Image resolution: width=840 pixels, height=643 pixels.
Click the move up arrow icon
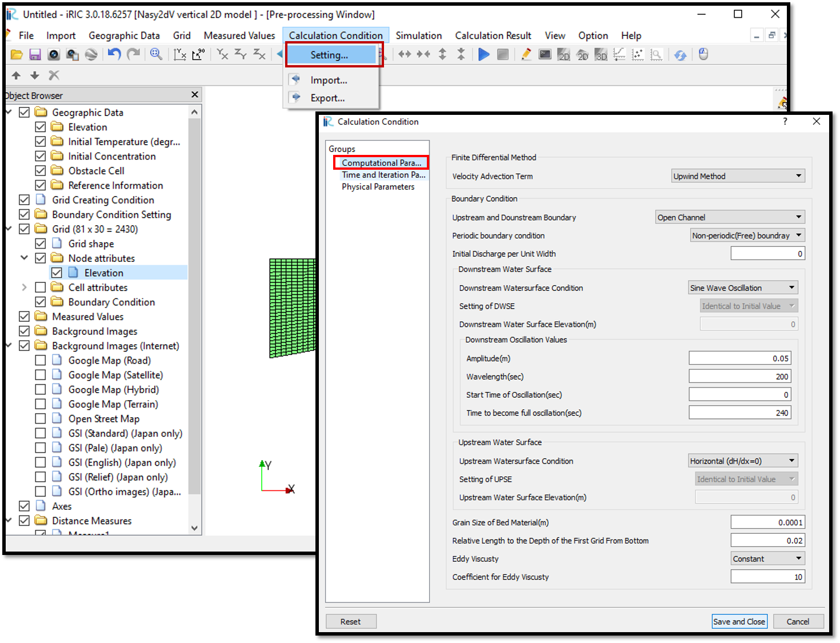[x=16, y=75]
